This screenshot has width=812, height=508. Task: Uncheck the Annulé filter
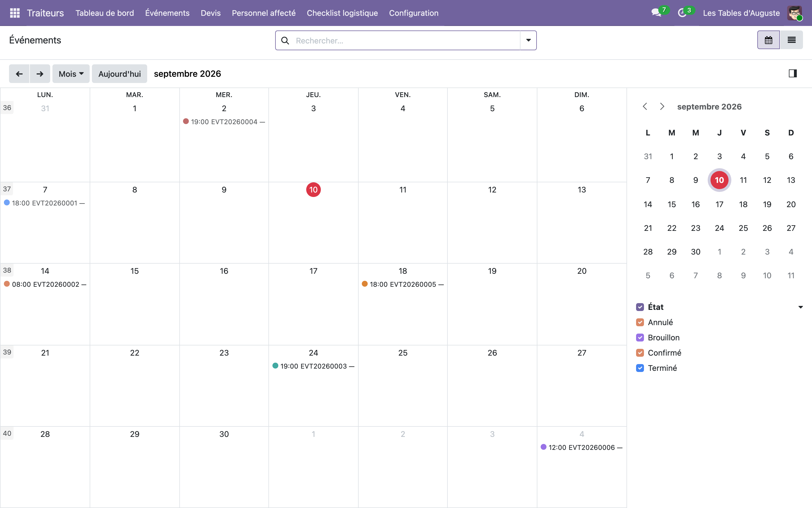640,322
